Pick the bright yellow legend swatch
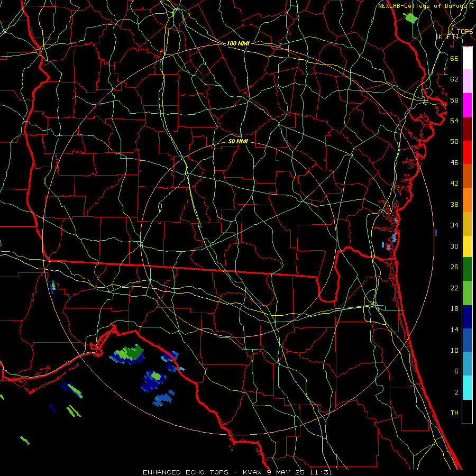 pyautogui.click(x=467, y=246)
